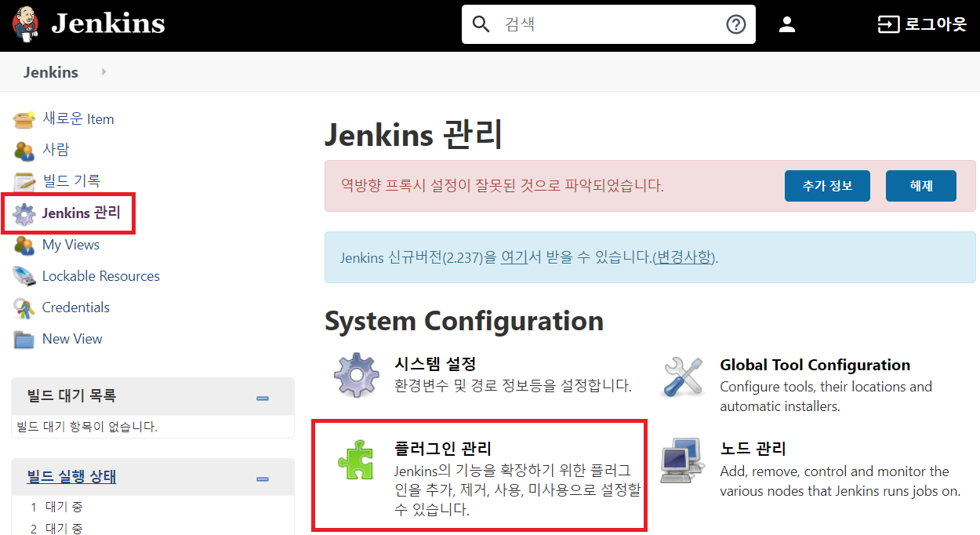The image size is (980, 535).
Task: Open 빌드 기록 sidebar link
Action: (71, 180)
